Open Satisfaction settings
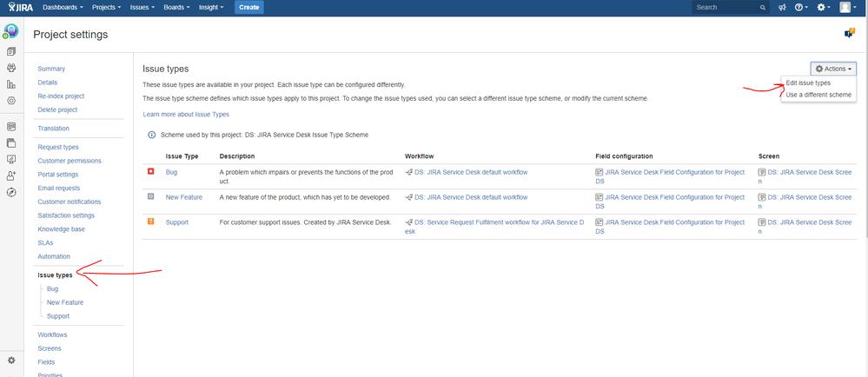868x377 pixels. click(66, 215)
